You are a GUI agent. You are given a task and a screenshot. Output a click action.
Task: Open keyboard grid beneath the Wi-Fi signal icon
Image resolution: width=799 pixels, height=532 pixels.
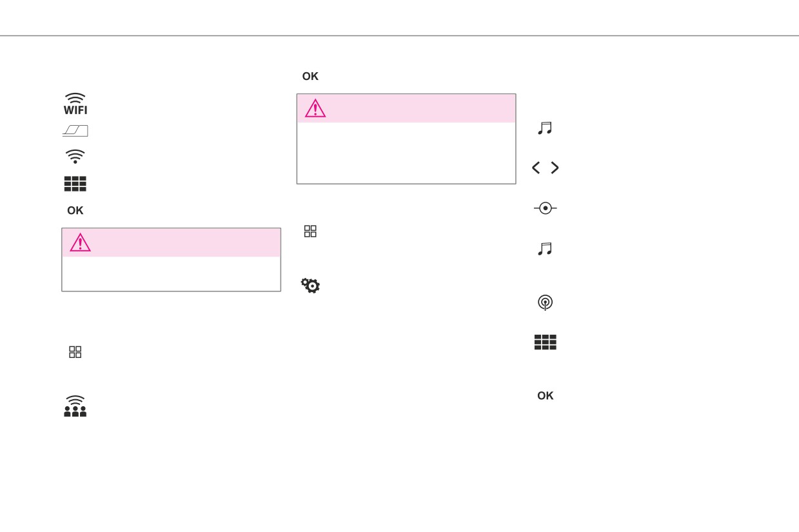75,184
